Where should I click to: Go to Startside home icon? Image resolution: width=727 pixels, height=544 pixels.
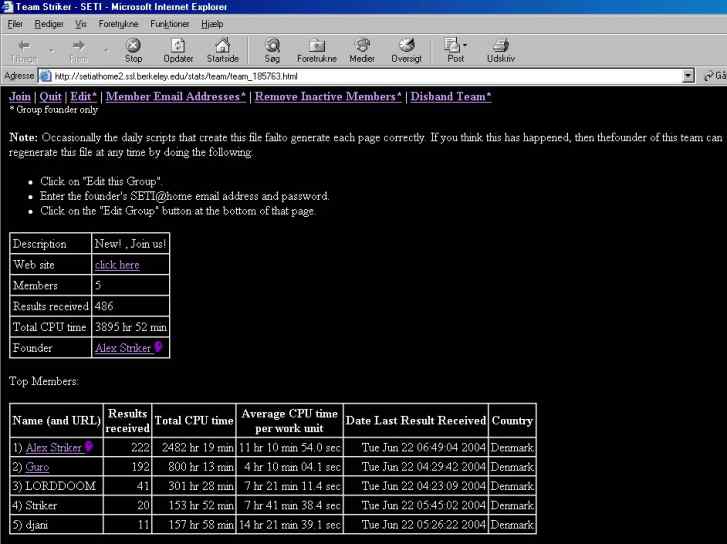223,45
